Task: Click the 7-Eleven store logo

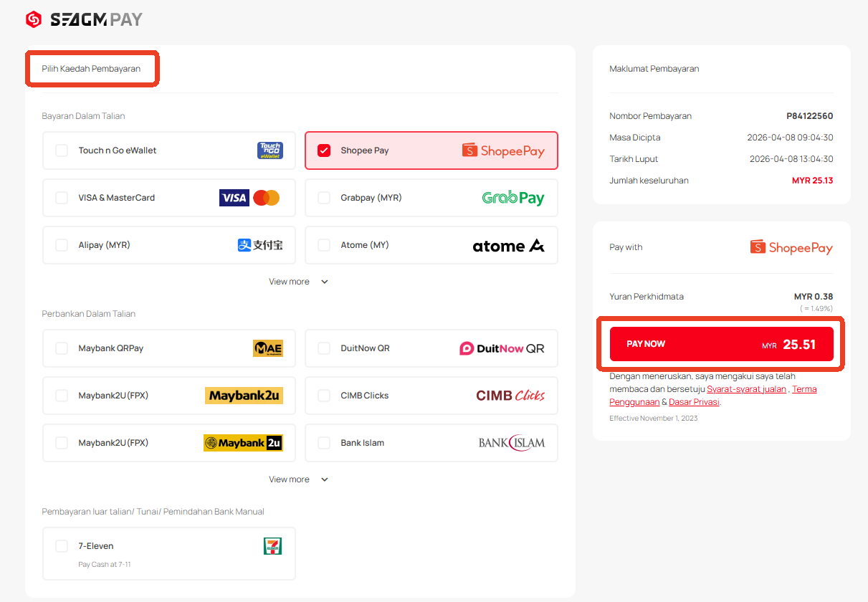Action: [x=272, y=546]
